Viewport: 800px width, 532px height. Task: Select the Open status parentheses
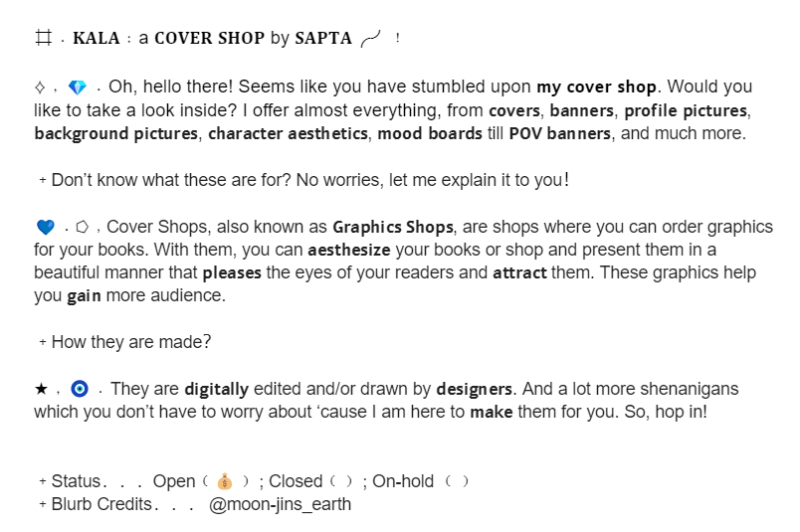(x=226, y=482)
